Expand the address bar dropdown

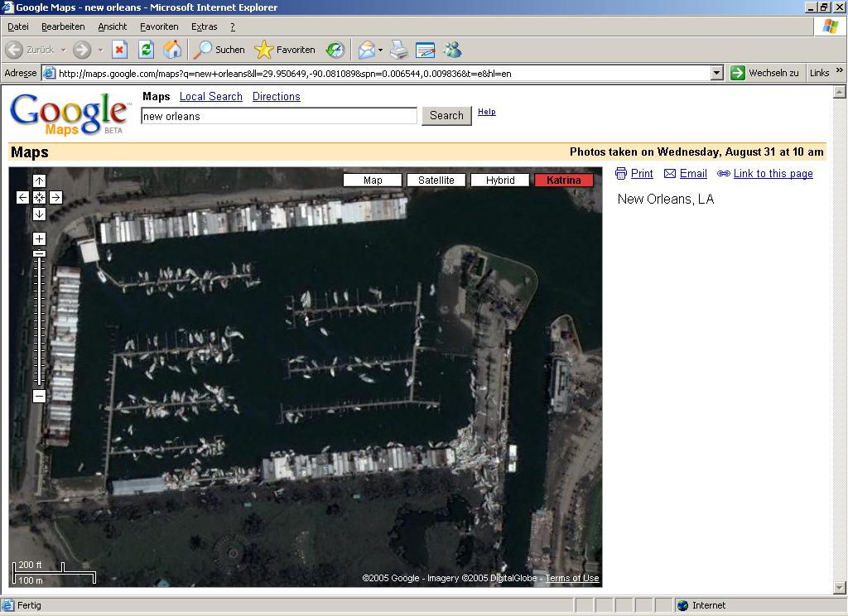point(717,73)
